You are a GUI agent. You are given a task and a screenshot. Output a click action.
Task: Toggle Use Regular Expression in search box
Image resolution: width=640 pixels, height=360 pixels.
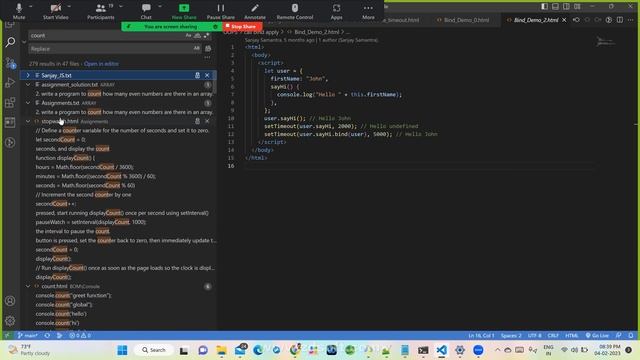tap(207, 36)
